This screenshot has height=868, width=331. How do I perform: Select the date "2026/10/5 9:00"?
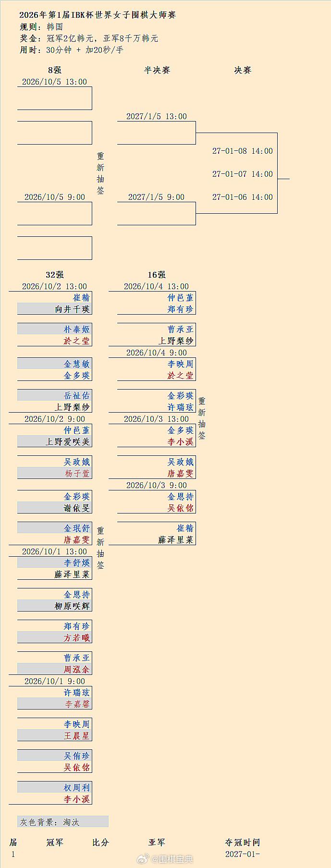click(x=55, y=197)
